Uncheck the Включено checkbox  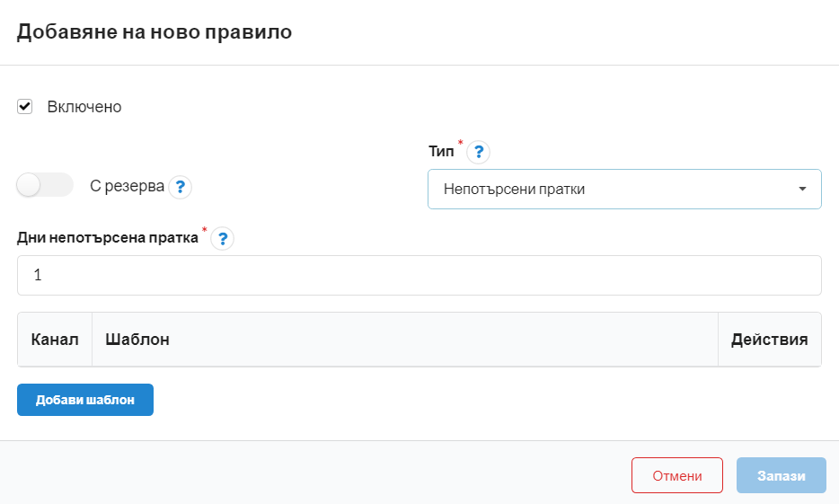click(24, 107)
